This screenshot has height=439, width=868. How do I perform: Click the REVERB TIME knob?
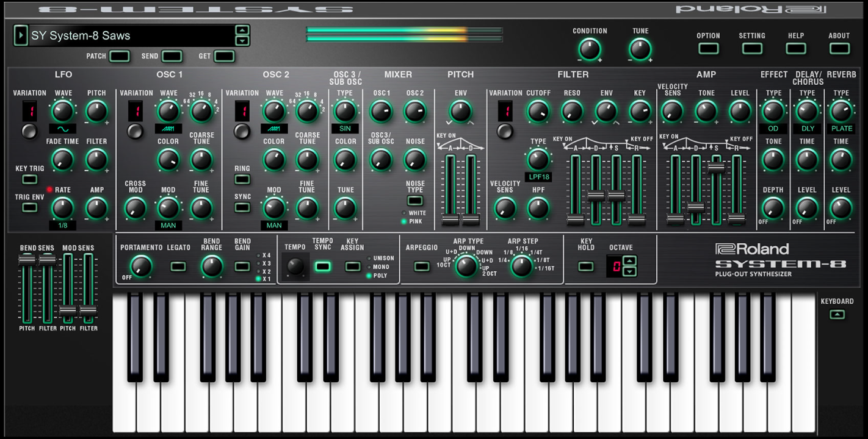[841, 160]
